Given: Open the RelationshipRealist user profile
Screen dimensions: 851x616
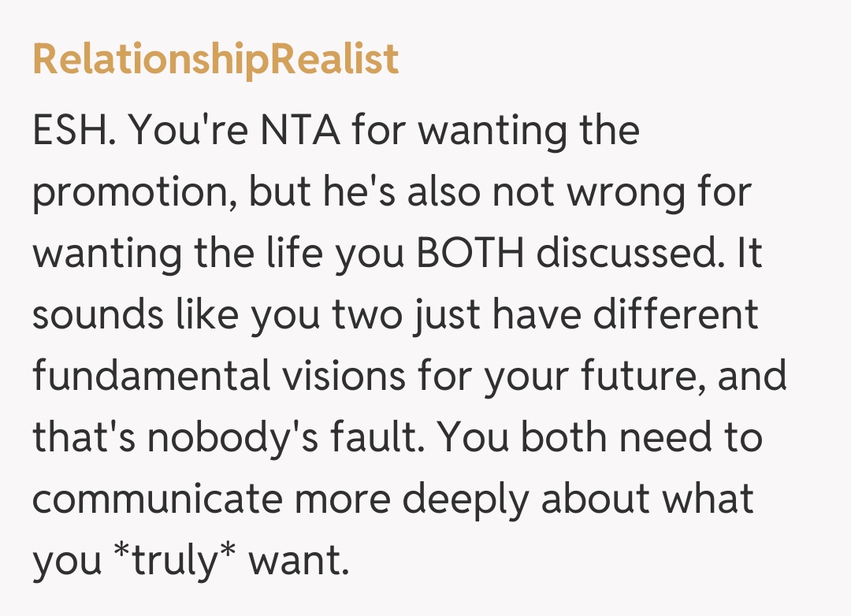Looking at the screenshot, I should pos(215,61).
